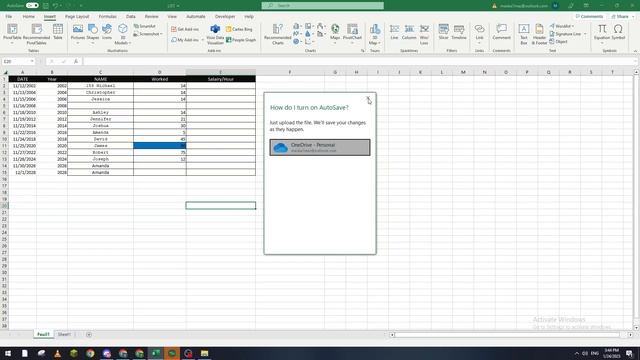
Task: Insert a Table from the ribbon
Action: click(x=58, y=32)
